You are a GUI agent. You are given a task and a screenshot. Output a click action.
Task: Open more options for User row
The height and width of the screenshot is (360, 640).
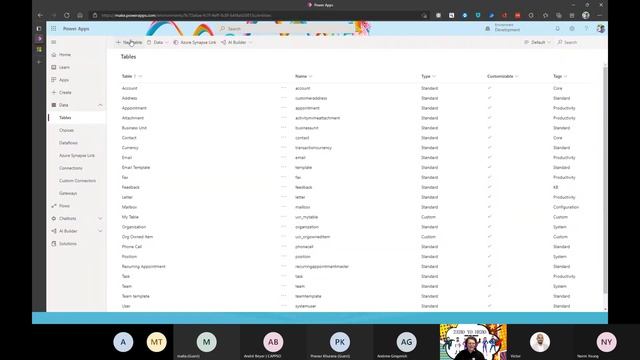(284, 306)
